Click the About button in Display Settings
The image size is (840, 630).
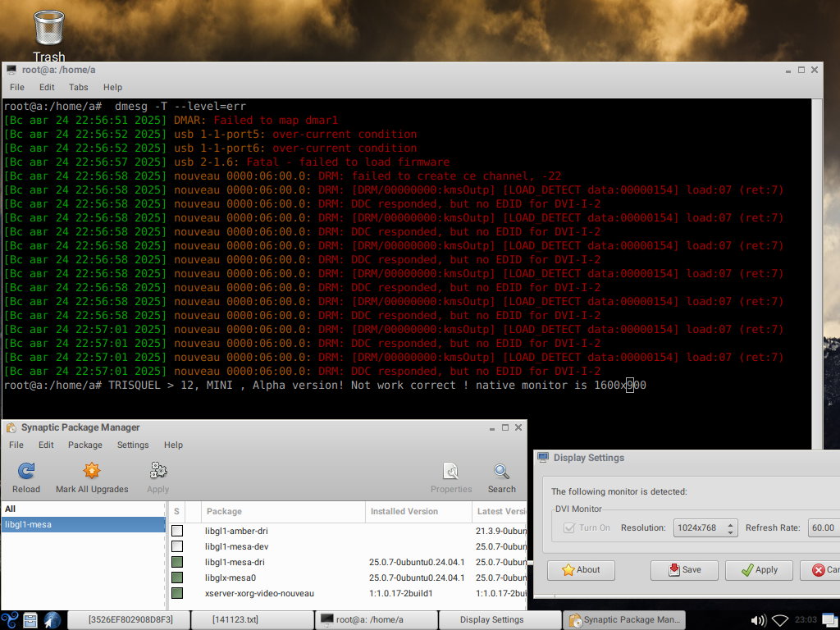(x=581, y=570)
